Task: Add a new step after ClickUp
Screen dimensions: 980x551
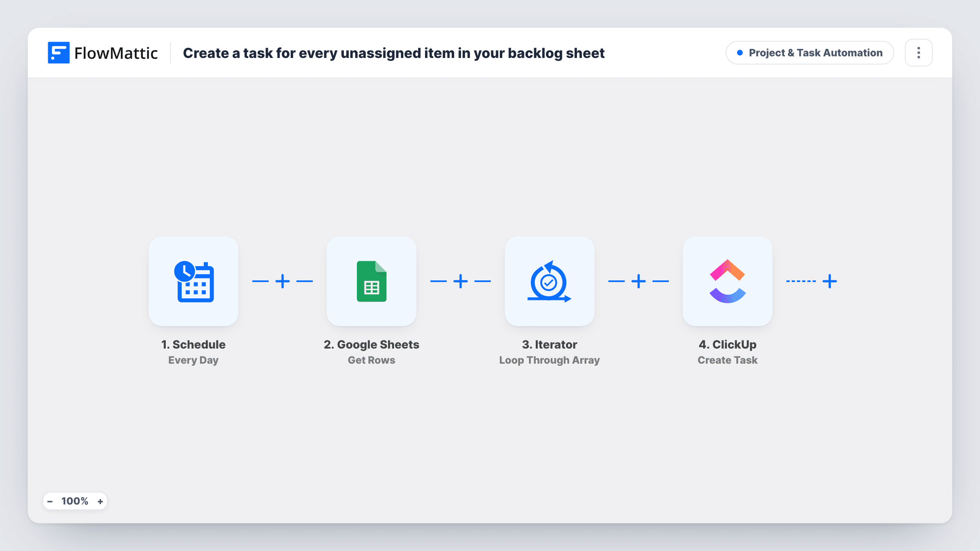Action: tap(830, 281)
